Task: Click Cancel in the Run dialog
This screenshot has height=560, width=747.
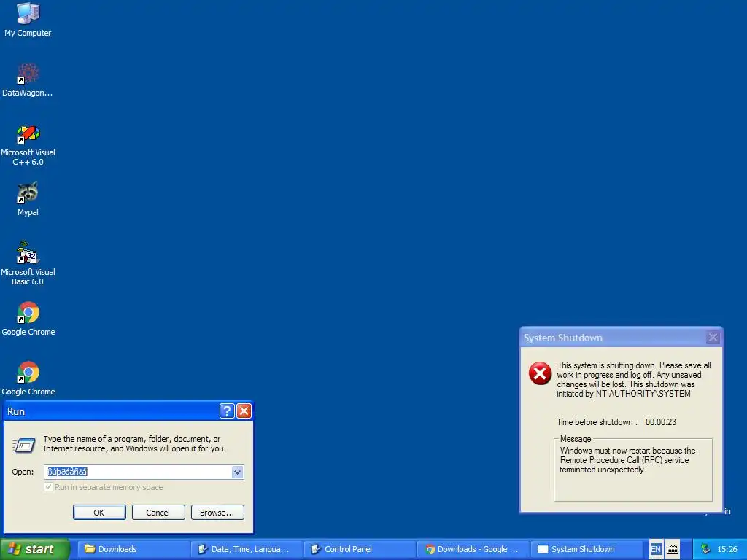Action: [x=158, y=513]
